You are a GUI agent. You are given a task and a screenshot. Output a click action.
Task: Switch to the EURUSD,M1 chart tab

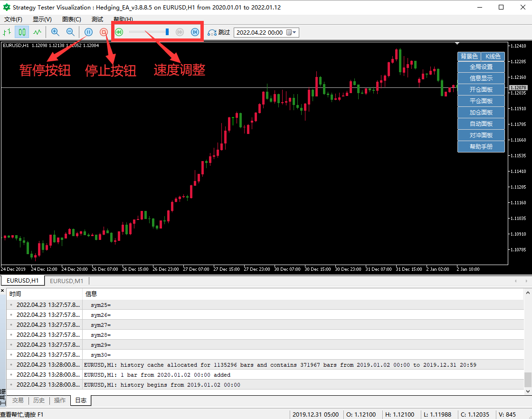pyautogui.click(x=66, y=281)
